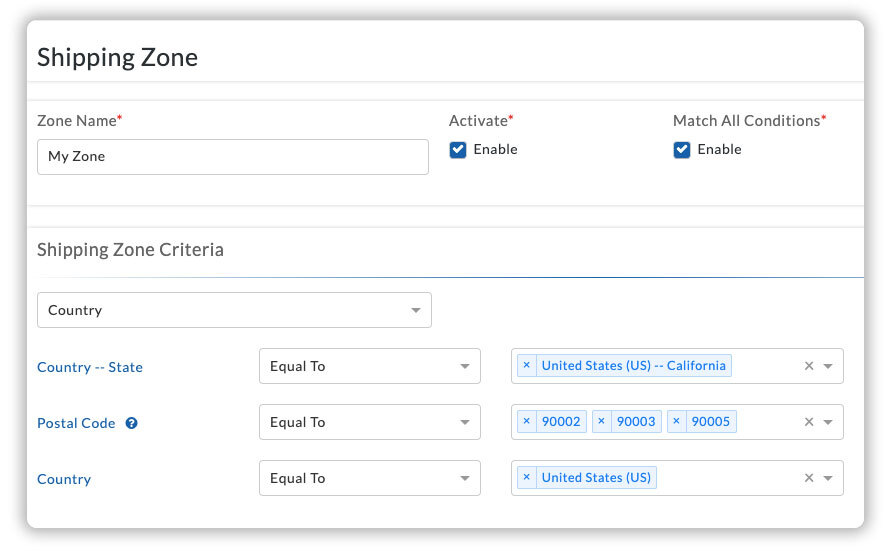The image size is (891, 551).
Task: Clear all postal code selections
Action: [809, 422]
